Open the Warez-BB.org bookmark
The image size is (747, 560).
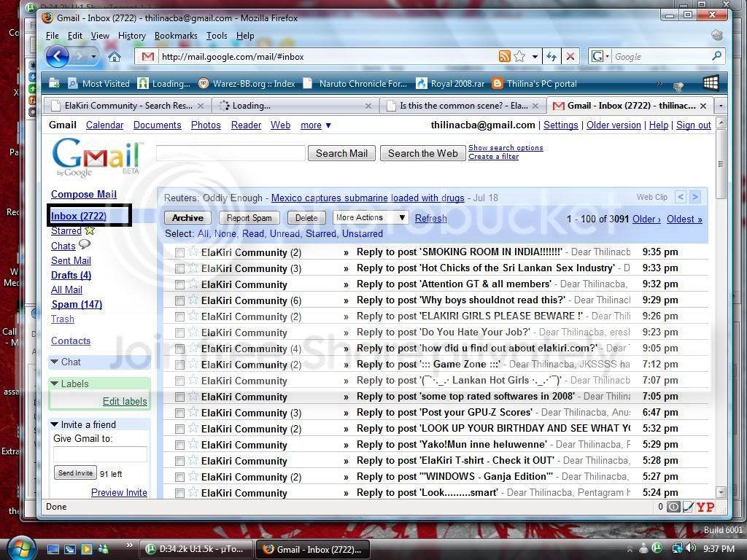tap(247, 84)
